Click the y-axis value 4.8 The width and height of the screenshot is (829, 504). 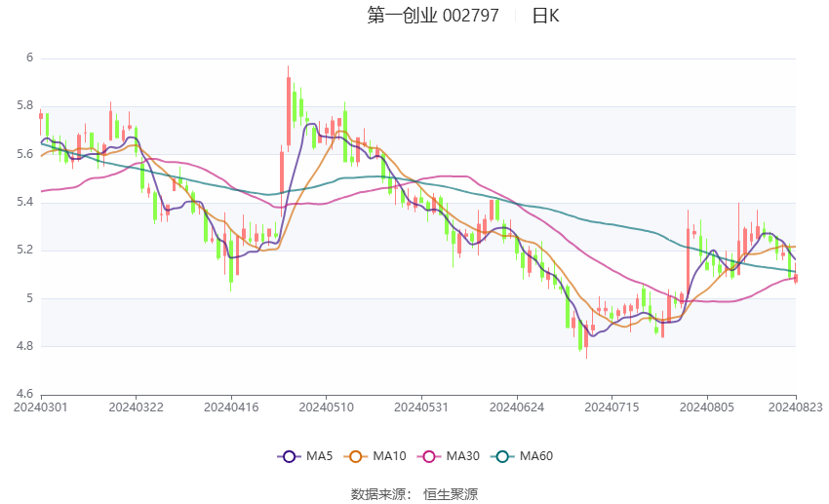point(24,346)
